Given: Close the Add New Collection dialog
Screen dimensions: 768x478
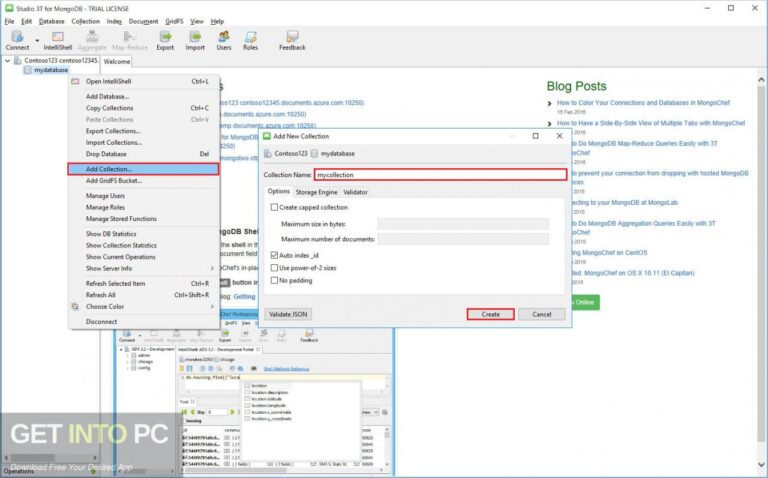Looking at the screenshot, I should tap(559, 136).
